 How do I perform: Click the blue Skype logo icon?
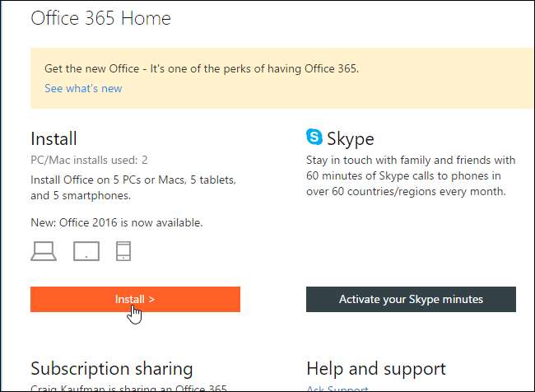tap(314, 138)
